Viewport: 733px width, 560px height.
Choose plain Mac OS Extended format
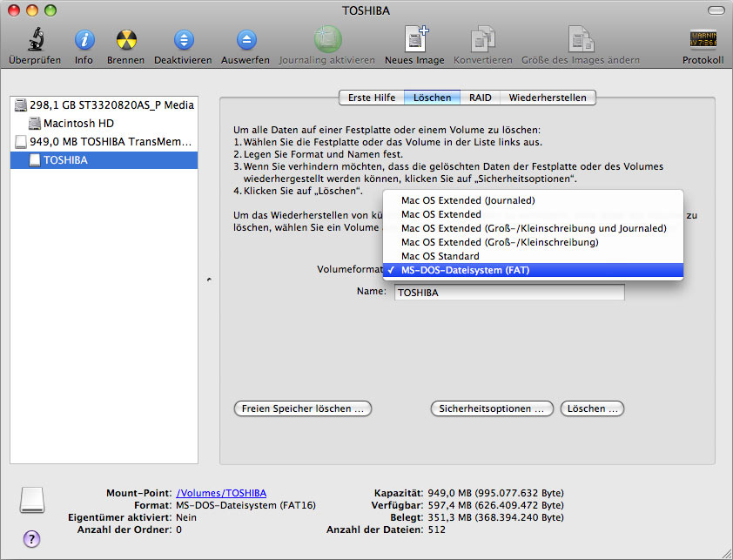(x=533, y=215)
